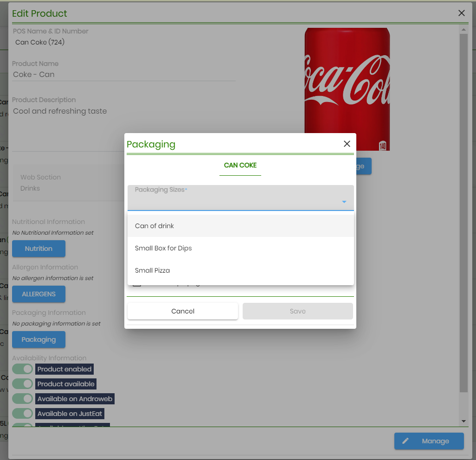Click 'No allergen information is set' text
Viewport: 476px width, 460px height.
(x=53, y=278)
